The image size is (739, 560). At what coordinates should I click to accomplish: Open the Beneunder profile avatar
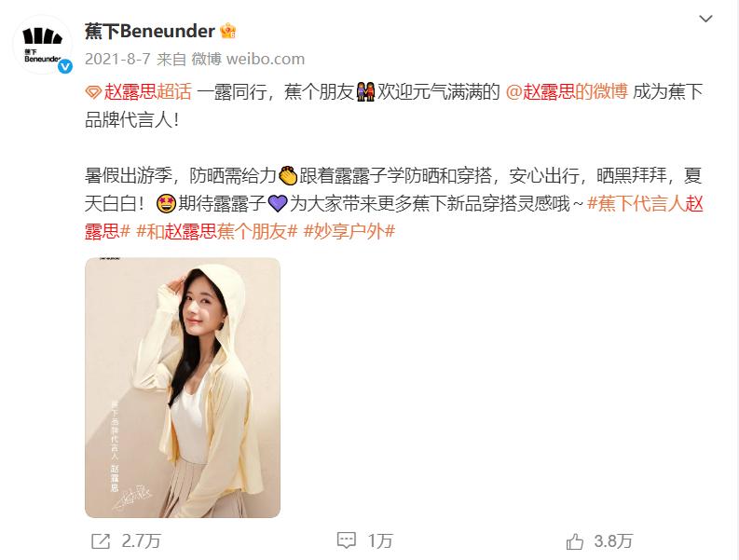43,45
